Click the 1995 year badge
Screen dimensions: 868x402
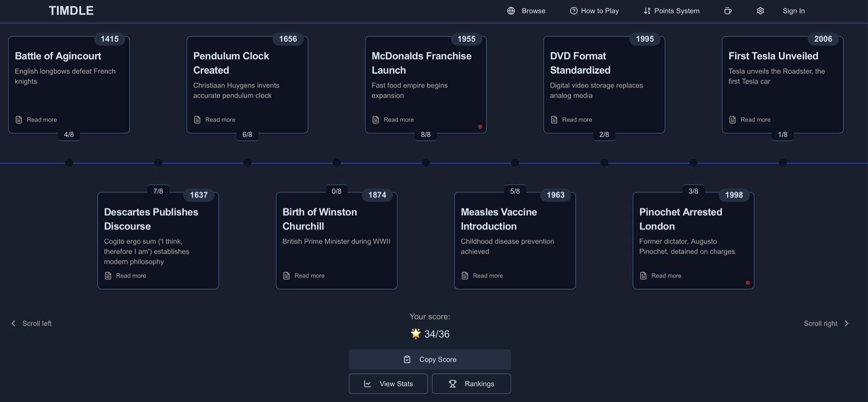point(645,39)
